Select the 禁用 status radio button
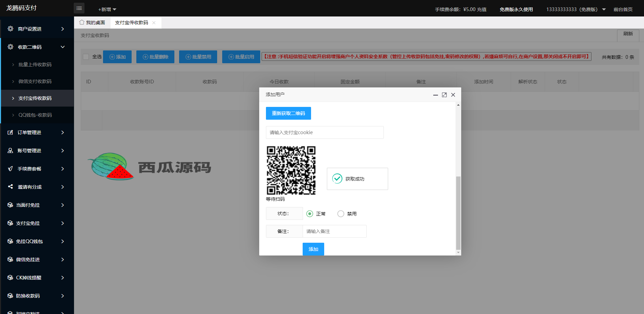 [341, 214]
